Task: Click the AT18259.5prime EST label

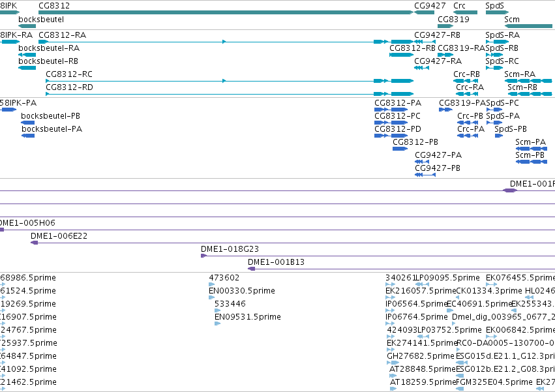Action: 423,382
